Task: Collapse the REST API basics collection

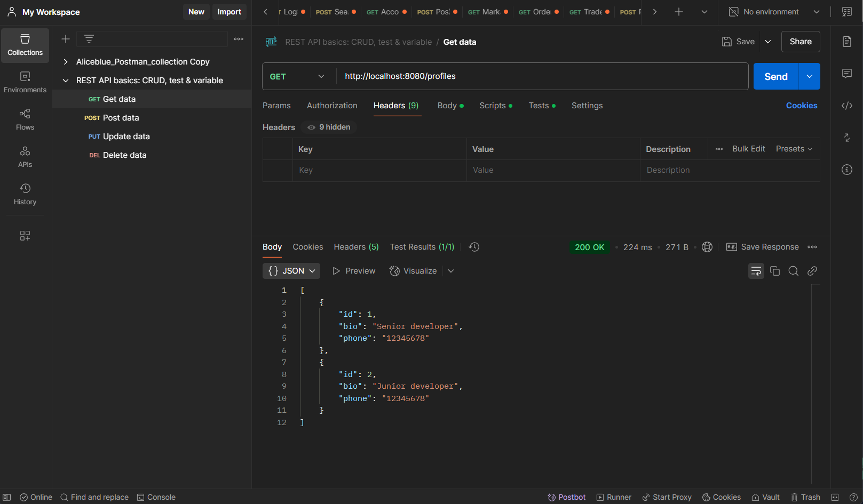Action: [66, 81]
